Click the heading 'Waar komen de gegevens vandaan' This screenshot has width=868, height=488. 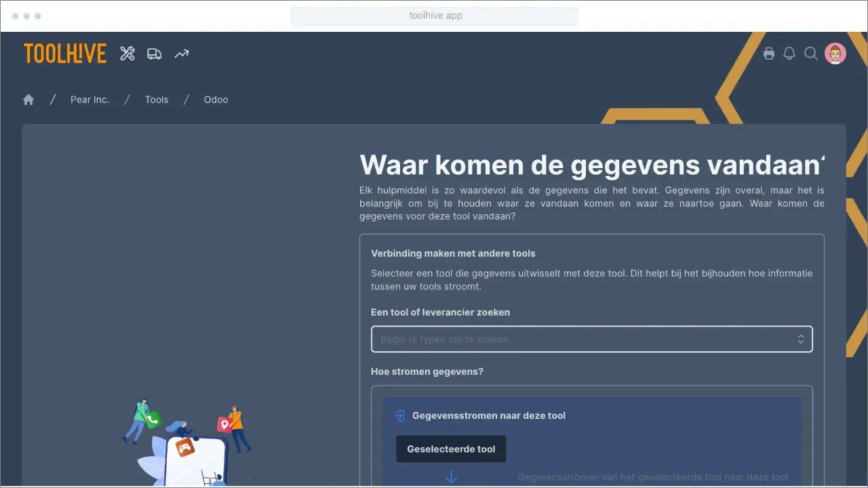(x=590, y=165)
